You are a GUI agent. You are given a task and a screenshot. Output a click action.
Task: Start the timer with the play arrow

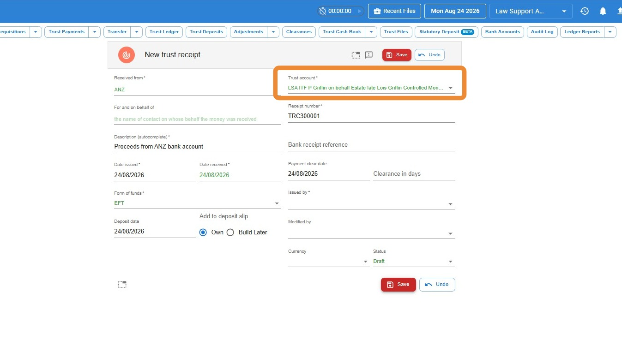pyautogui.click(x=360, y=11)
